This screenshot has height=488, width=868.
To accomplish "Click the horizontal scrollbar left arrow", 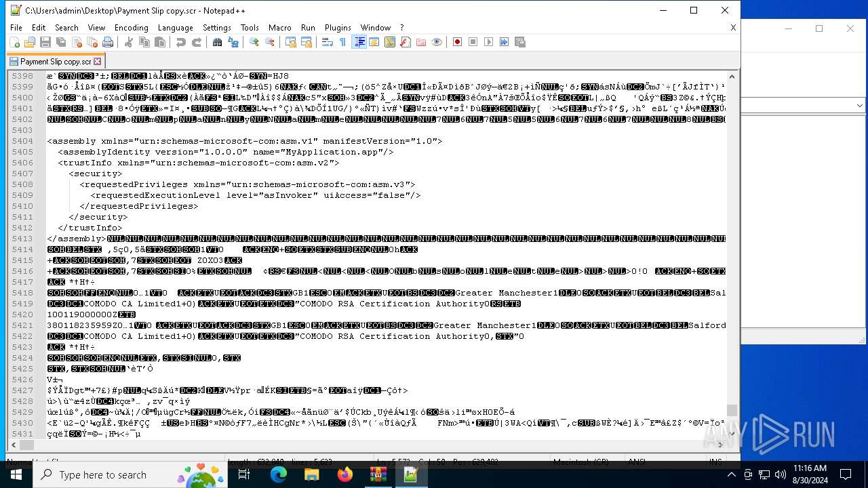I will [14, 445].
